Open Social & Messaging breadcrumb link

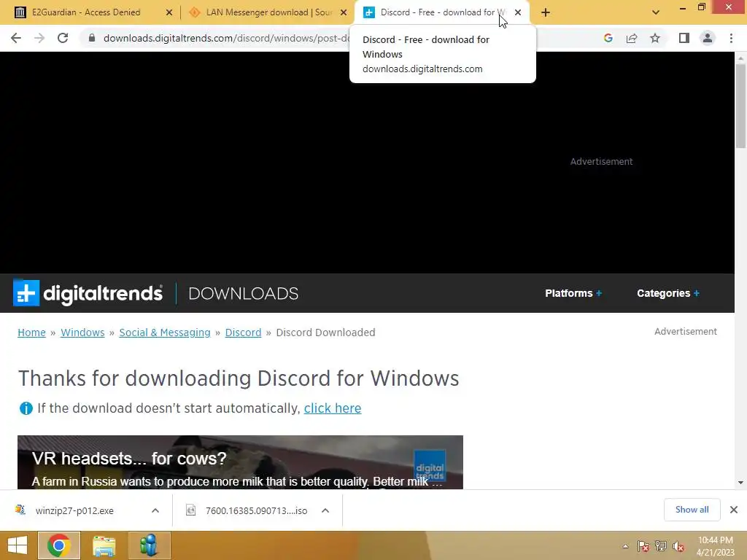[x=165, y=332]
